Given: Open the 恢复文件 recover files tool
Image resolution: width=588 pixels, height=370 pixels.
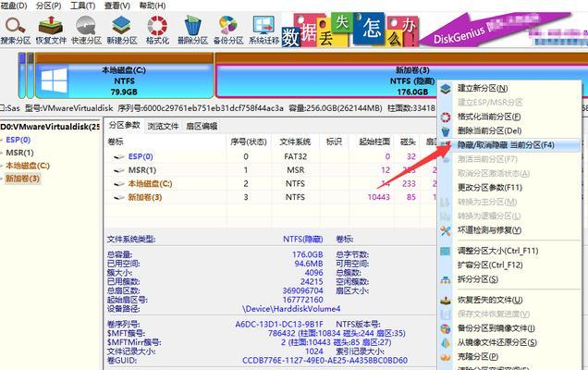Looking at the screenshot, I should pos(51,30).
